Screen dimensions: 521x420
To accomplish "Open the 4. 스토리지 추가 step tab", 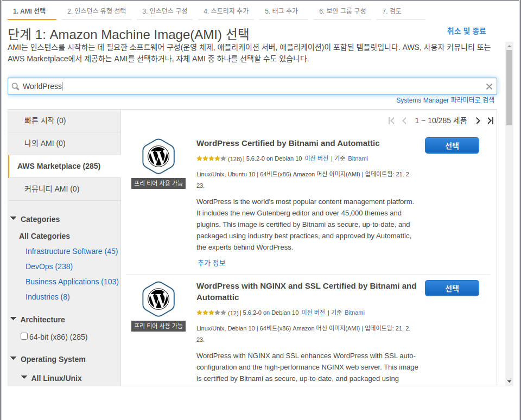I will tap(226, 11).
